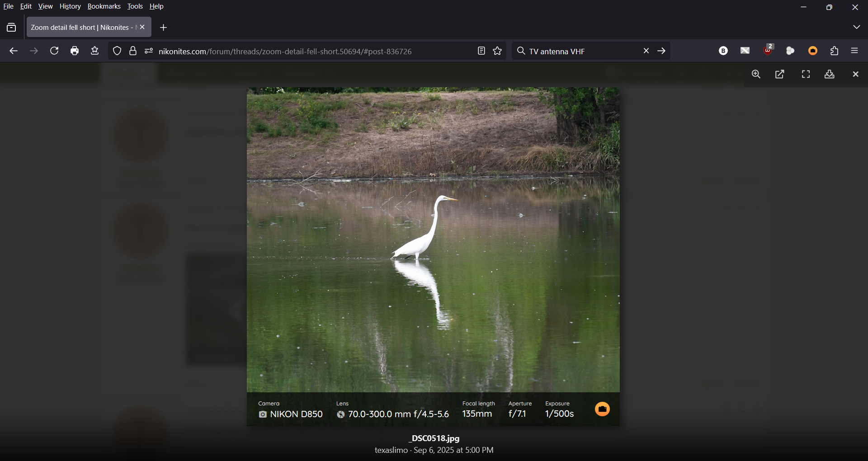868x461 pixels.
Task: Zoom into the lightbox photo with magnifier icon
Action: pos(756,75)
